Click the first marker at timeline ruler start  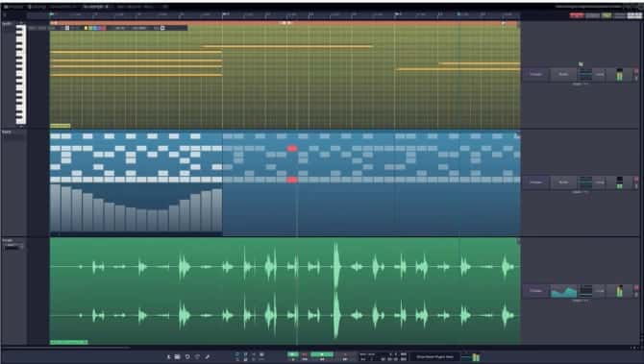click(52, 14)
